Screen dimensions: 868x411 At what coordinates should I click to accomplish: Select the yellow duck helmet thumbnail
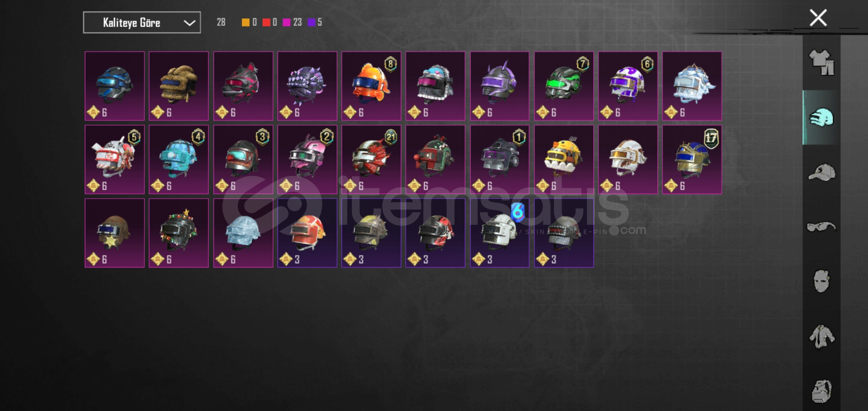pyautogui.click(x=564, y=159)
